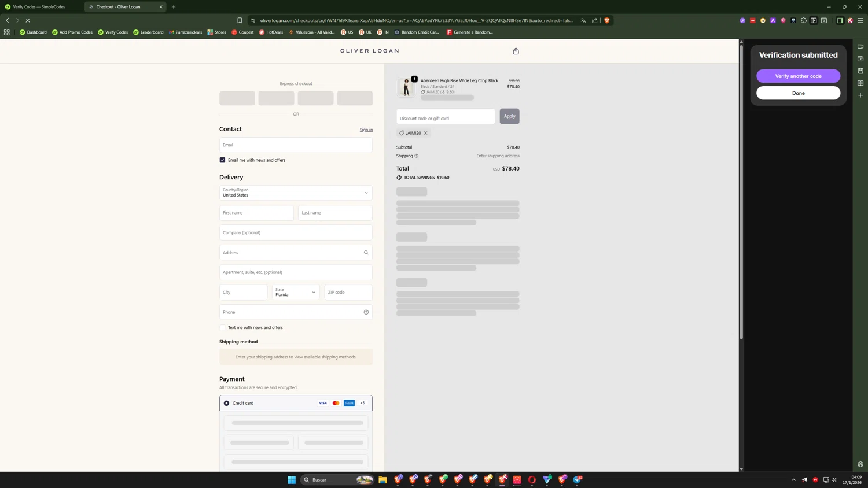
Task: Open Stores bookmark
Action: pyautogui.click(x=217, y=32)
